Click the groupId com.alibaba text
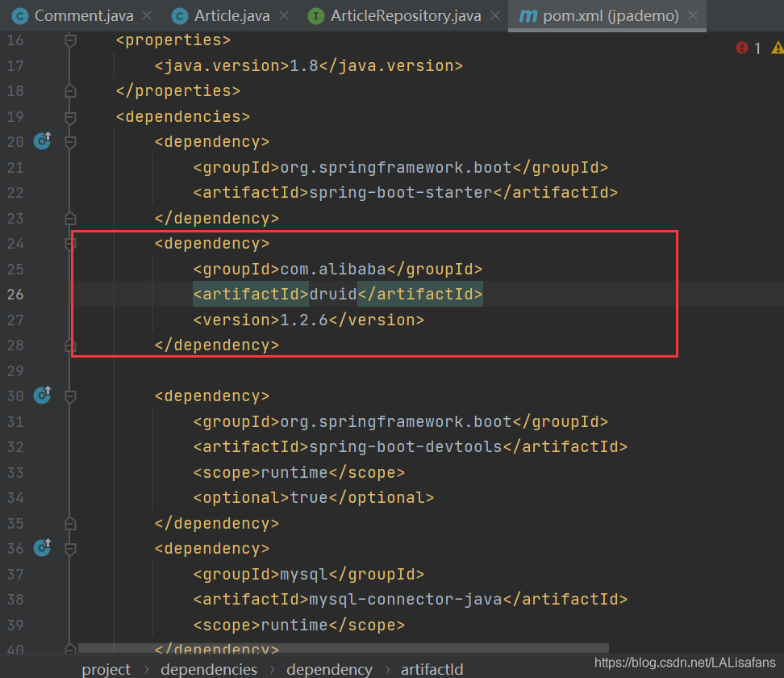 click(x=333, y=270)
